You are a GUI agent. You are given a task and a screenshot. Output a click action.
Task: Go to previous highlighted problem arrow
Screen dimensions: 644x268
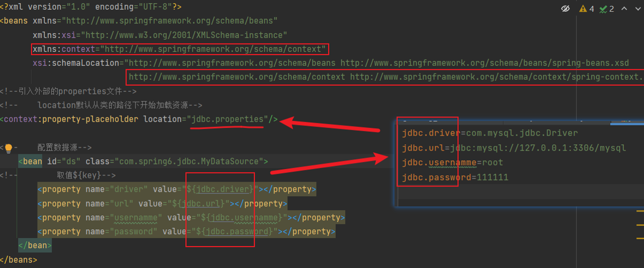click(x=624, y=9)
